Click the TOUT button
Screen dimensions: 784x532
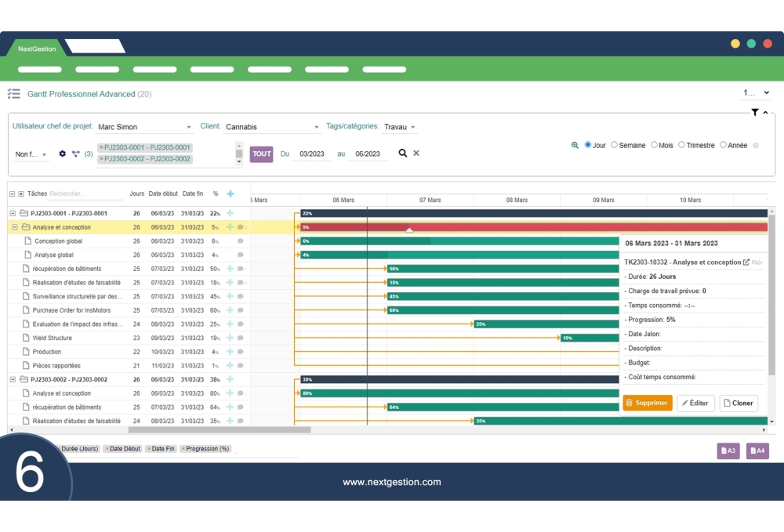click(x=261, y=154)
